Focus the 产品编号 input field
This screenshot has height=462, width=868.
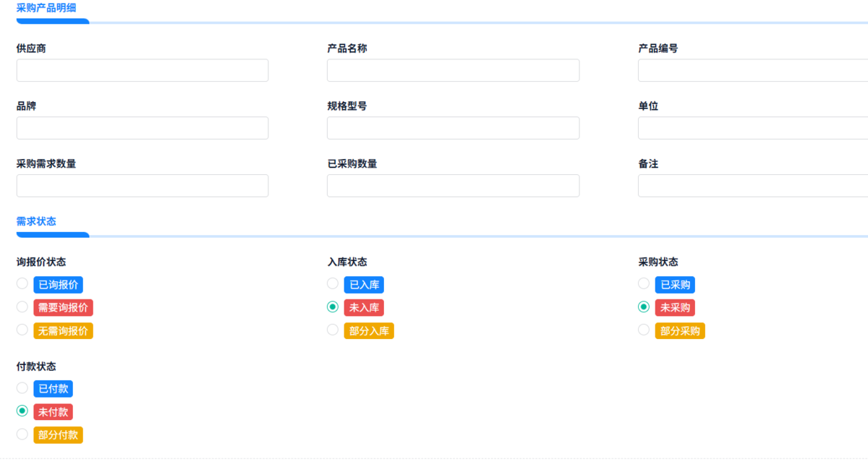tap(753, 70)
